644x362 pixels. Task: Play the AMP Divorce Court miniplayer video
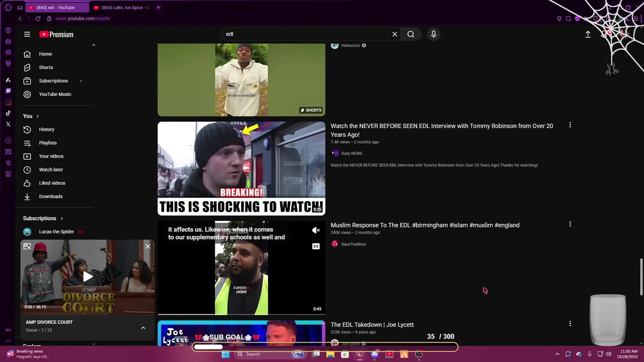(x=88, y=277)
